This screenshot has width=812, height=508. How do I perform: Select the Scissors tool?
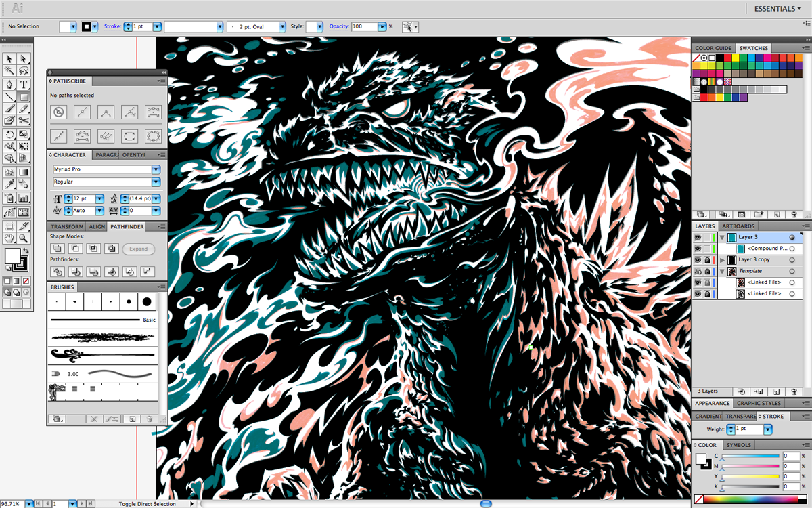coord(24,120)
